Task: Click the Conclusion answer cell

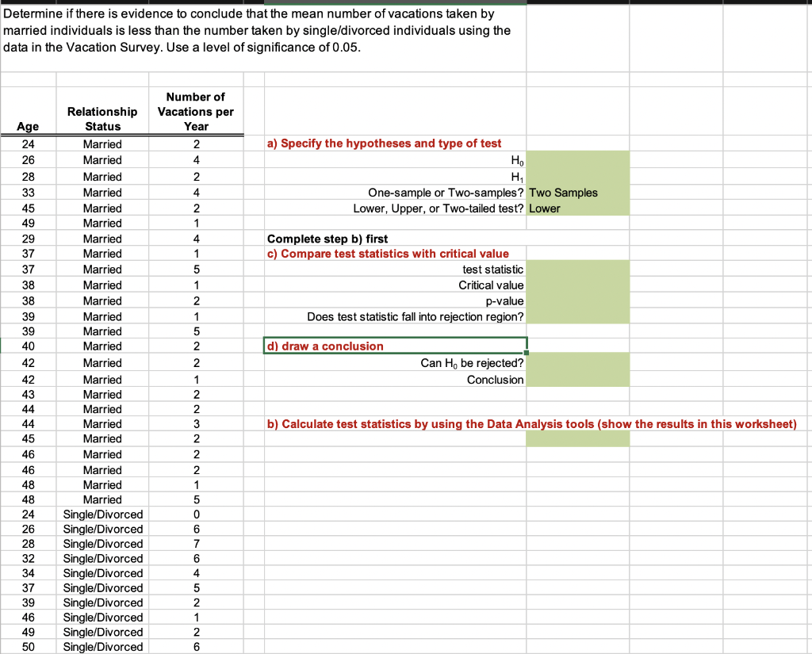Action: [577, 379]
